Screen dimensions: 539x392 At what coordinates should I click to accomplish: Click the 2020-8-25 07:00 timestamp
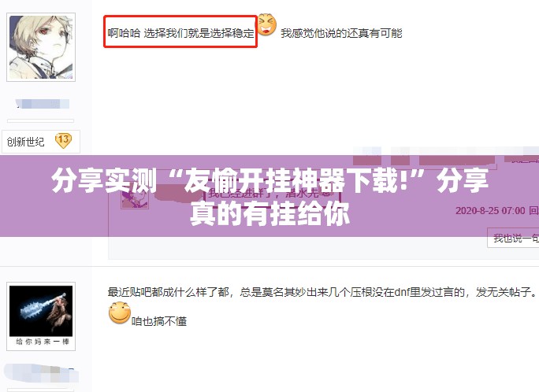click(x=490, y=210)
